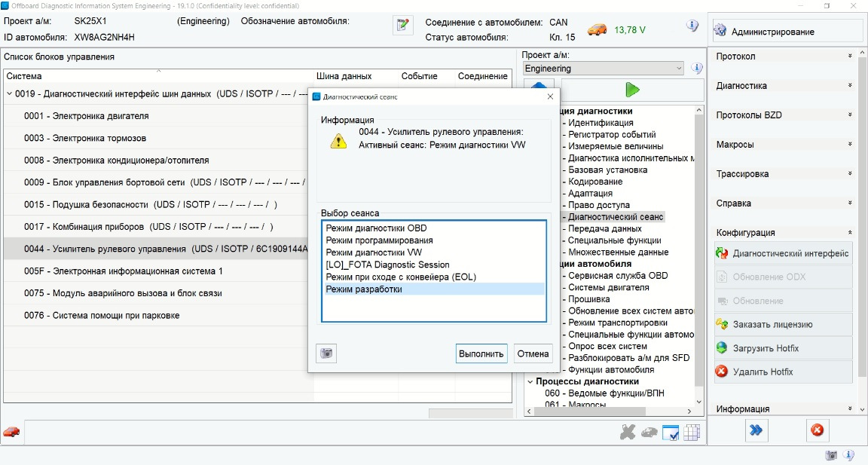Close the Диагностический сеанс dialog
The image size is (868, 465).
click(550, 96)
